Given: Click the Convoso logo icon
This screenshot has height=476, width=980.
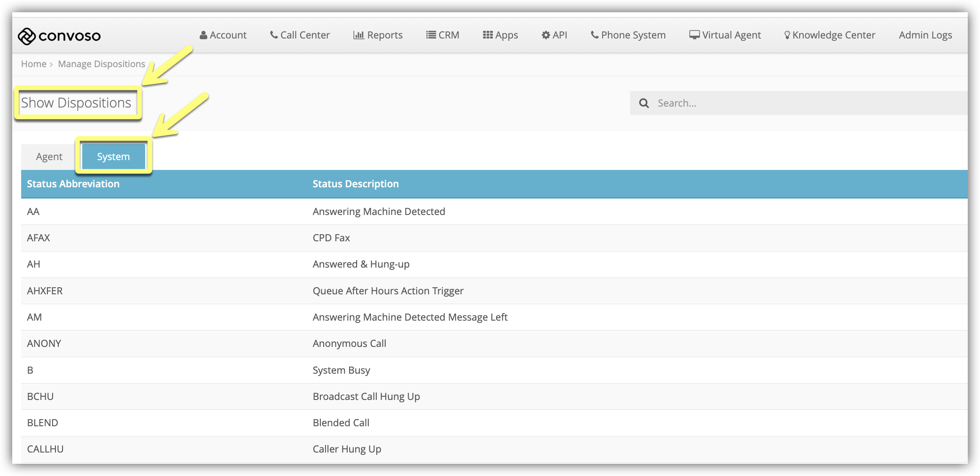Looking at the screenshot, I should click(27, 36).
